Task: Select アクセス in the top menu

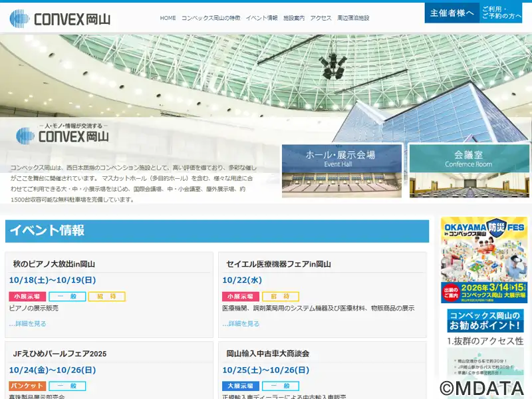Action: (x=321, y=18)
